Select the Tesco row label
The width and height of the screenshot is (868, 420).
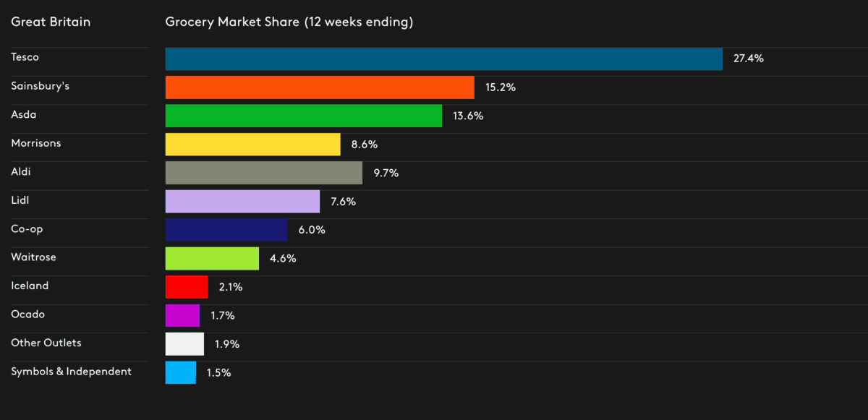[25, 57]
